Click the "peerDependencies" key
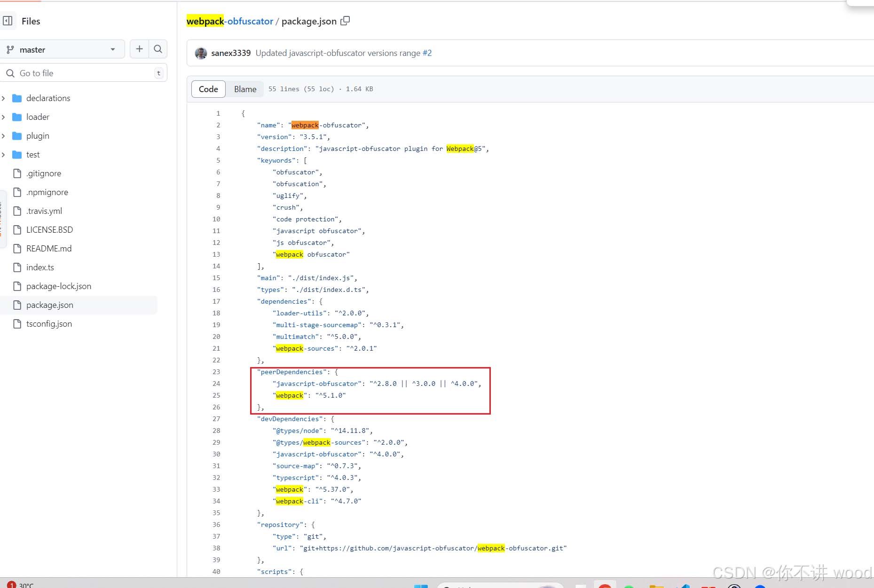 click(292, 372)
